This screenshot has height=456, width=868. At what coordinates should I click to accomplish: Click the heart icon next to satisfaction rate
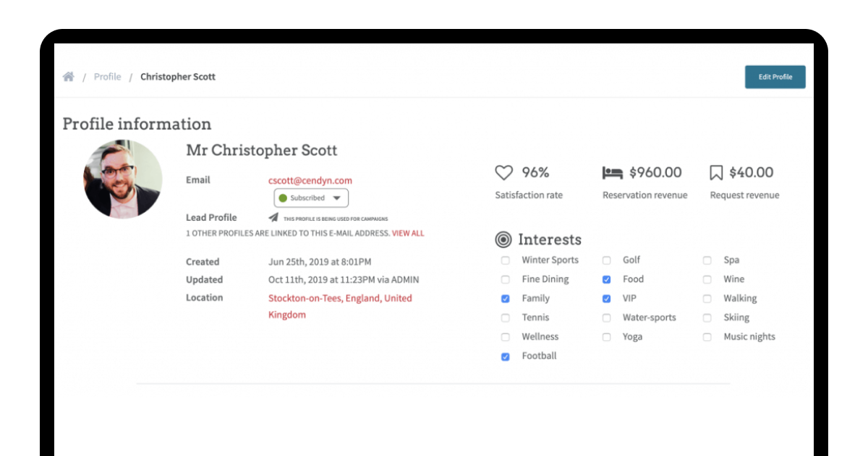pos(503,172)
